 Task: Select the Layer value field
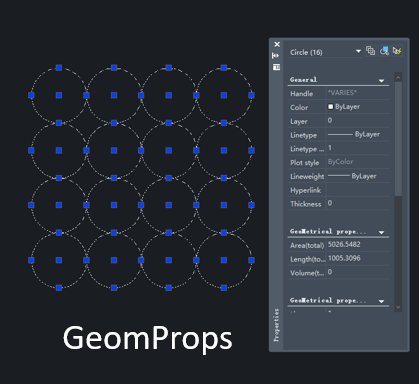point(357,121)
